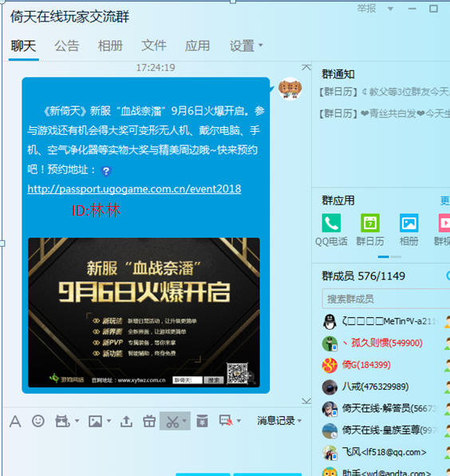
Task: Expand the send picture dropdown arrow
Action: click(x=109, y=421)
